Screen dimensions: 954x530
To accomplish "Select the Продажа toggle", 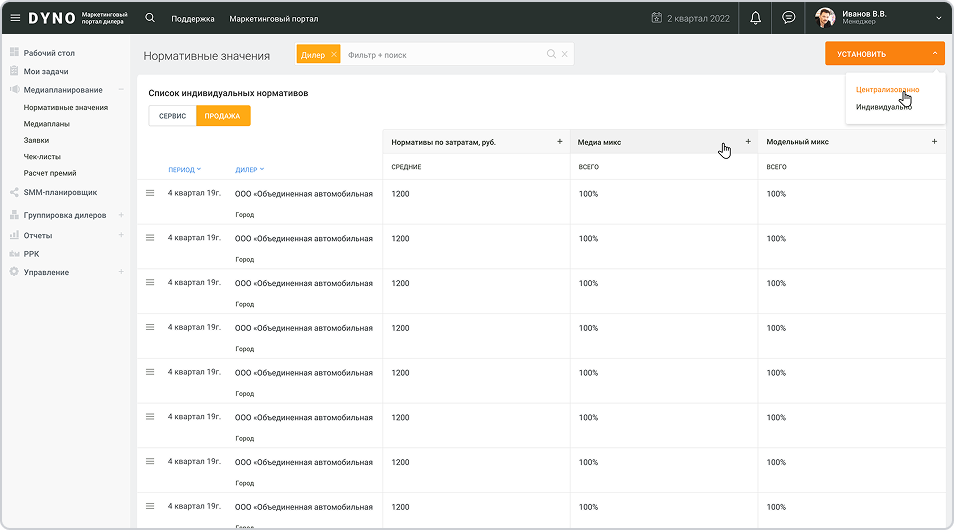I will tap(223, 116).
